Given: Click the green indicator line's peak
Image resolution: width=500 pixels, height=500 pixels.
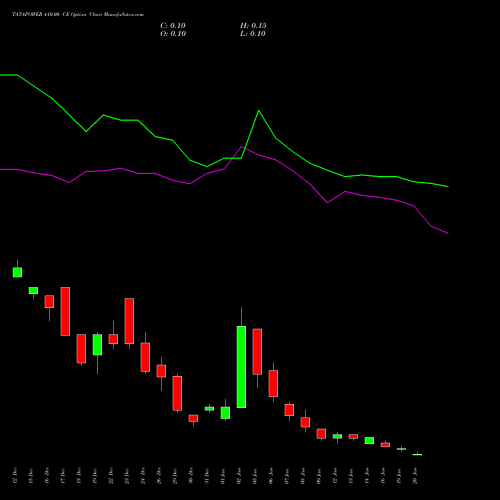Looking at the screenshot, I should click(x=259, y=111).
